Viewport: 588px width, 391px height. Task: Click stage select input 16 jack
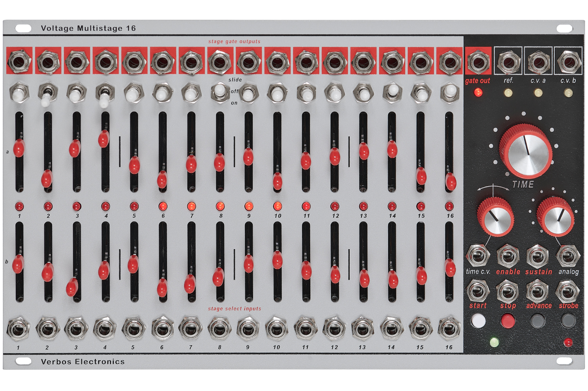[x=449, y=328]
